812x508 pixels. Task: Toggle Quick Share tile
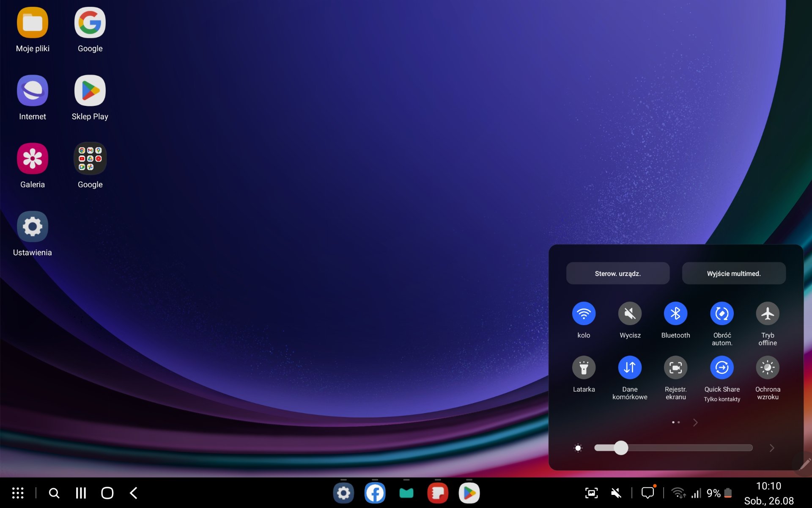722,367
